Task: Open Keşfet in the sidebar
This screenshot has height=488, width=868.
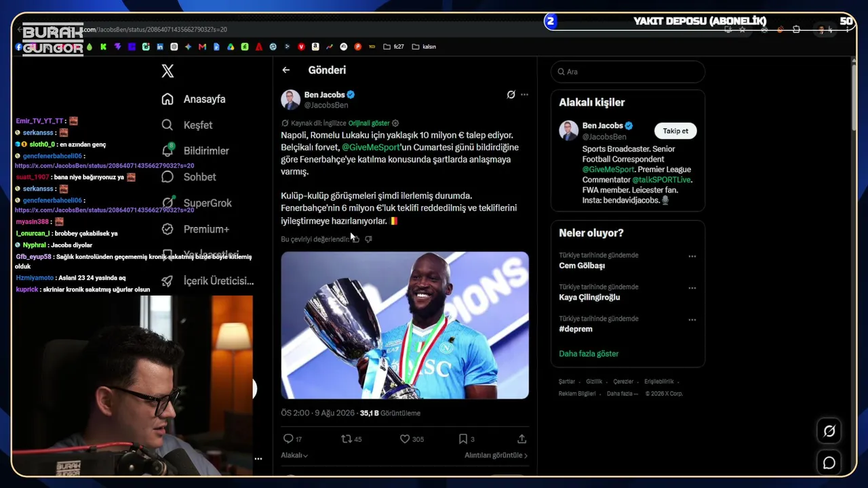Action: click(x=187, y=125)
